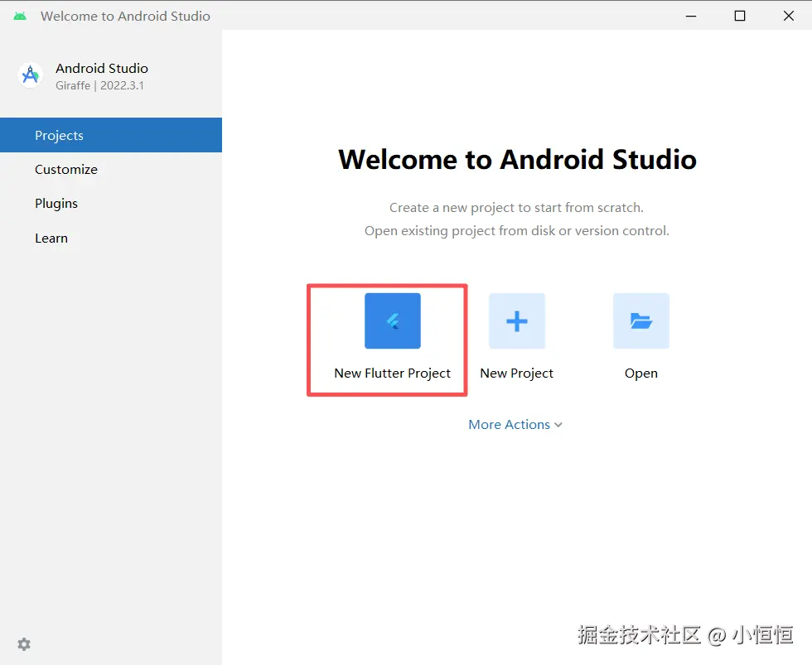Maximize the Welcome window

tap(740, 16)
